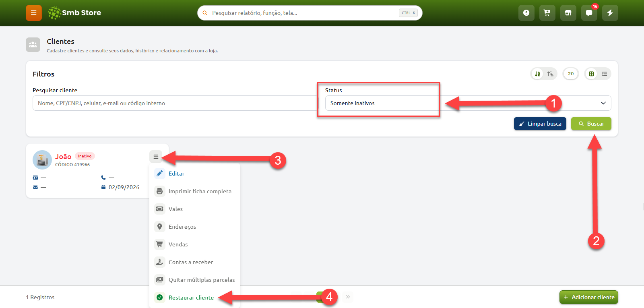Focus the Pesquisar cliente input field
The image size is (644, 308).
[175, 103]
